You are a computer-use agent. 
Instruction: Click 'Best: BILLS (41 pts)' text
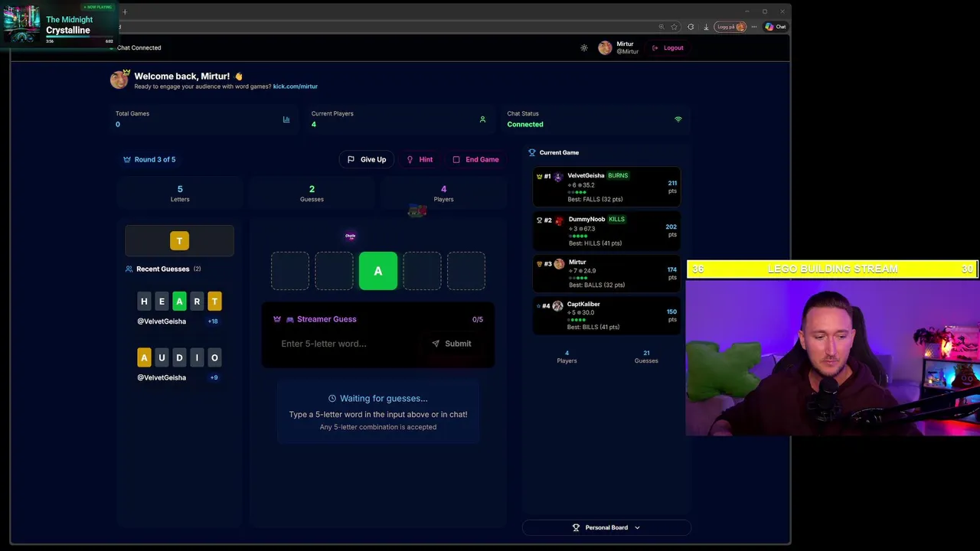(x=593, y=327)
